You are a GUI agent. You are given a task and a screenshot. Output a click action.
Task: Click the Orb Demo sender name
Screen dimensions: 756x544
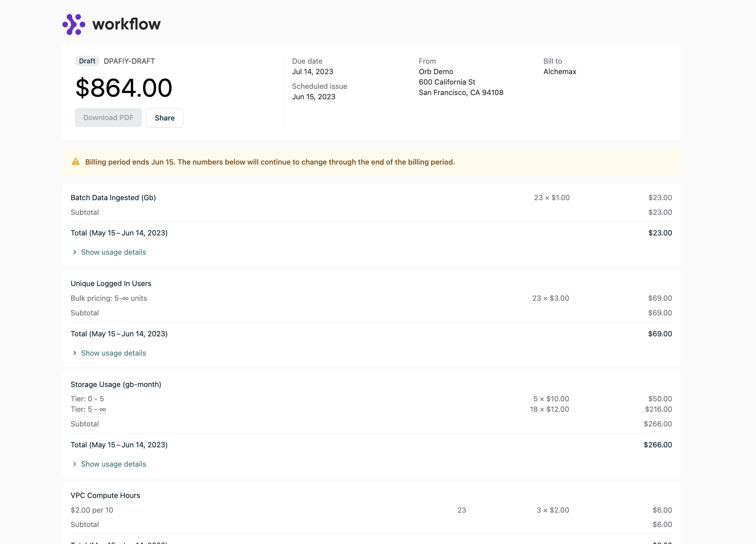436,72
